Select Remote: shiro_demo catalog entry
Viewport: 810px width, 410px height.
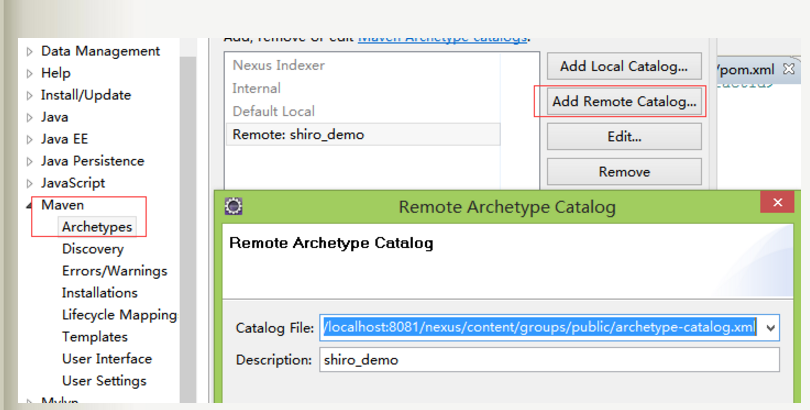(x=364, y=134)
